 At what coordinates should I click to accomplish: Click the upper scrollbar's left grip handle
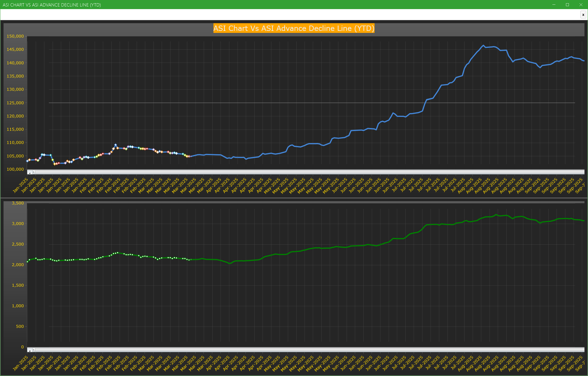(x=34, y=172)
